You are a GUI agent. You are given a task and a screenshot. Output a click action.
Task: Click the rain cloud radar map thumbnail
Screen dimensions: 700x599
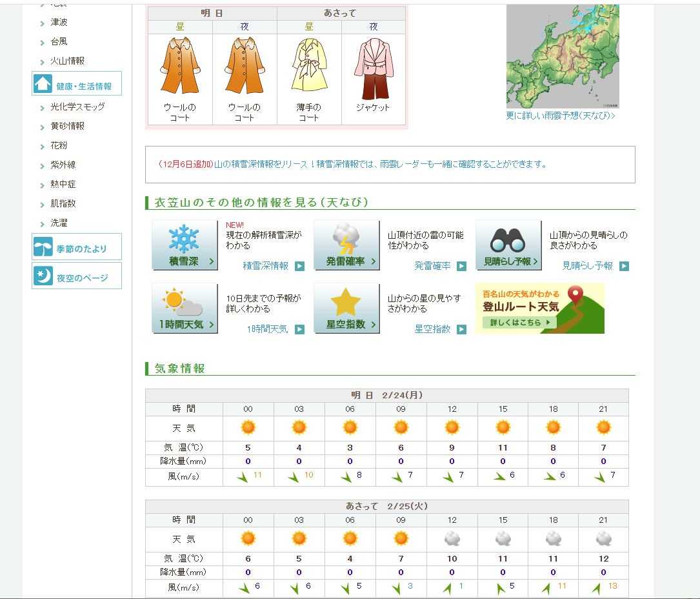(x=562, y=56)
